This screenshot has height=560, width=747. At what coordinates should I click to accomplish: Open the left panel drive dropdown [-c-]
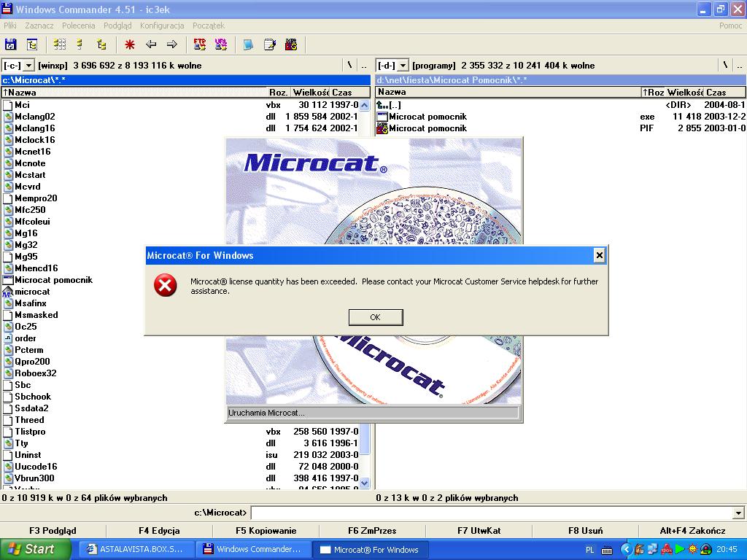pyautogui.click(x=18, y=66)
